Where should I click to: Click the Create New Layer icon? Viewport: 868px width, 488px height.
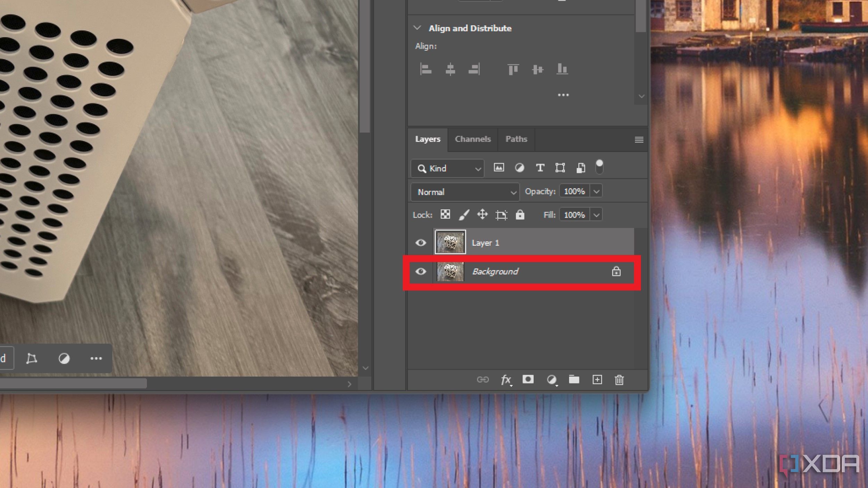[x=597, y=380]
